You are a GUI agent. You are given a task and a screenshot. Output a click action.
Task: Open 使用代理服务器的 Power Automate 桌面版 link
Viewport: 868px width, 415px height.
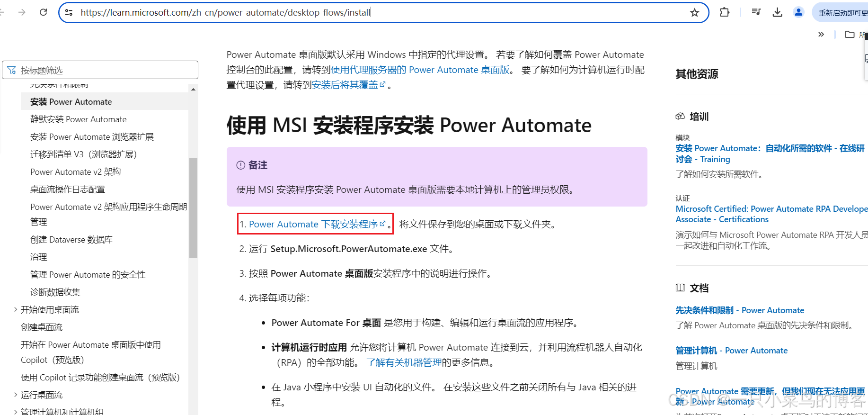click(420, 70)
